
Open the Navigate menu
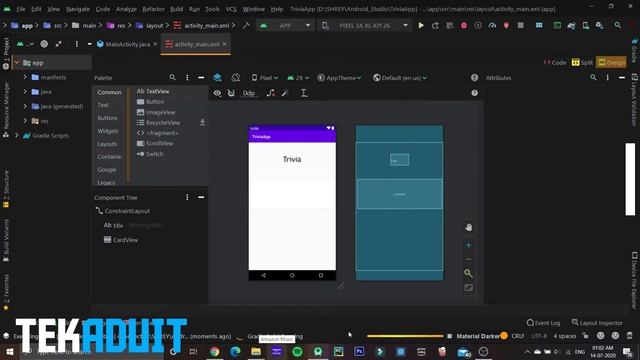pos(78,9)
